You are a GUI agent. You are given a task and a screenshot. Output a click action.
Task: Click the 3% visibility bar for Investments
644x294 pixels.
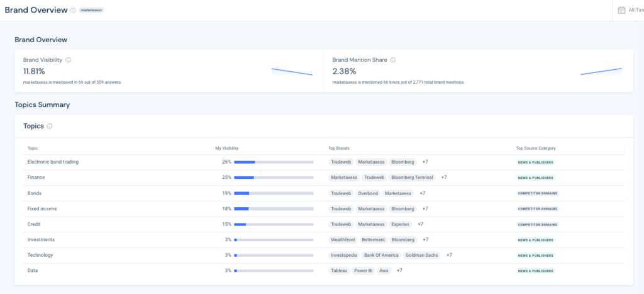tap(274, 240)
